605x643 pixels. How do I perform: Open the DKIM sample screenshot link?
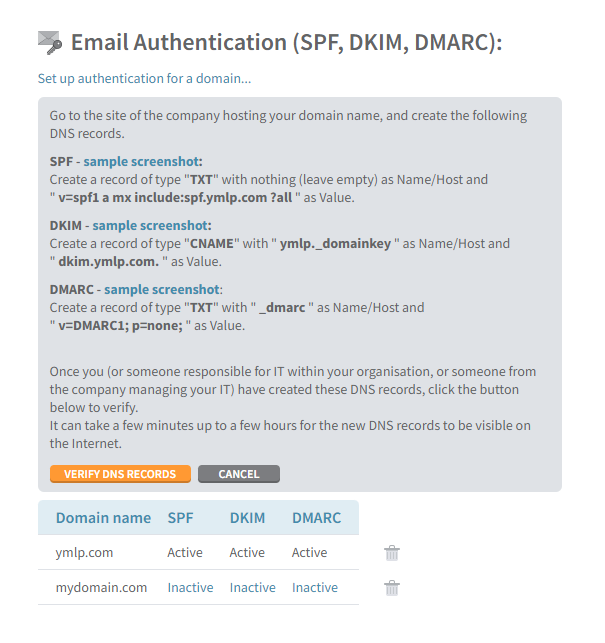(150, 226)
